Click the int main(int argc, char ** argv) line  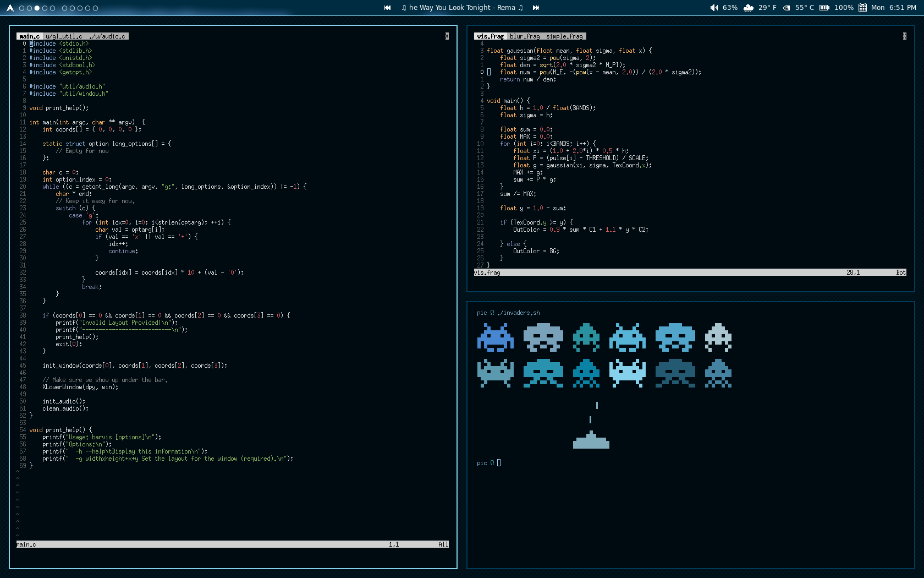87,122
